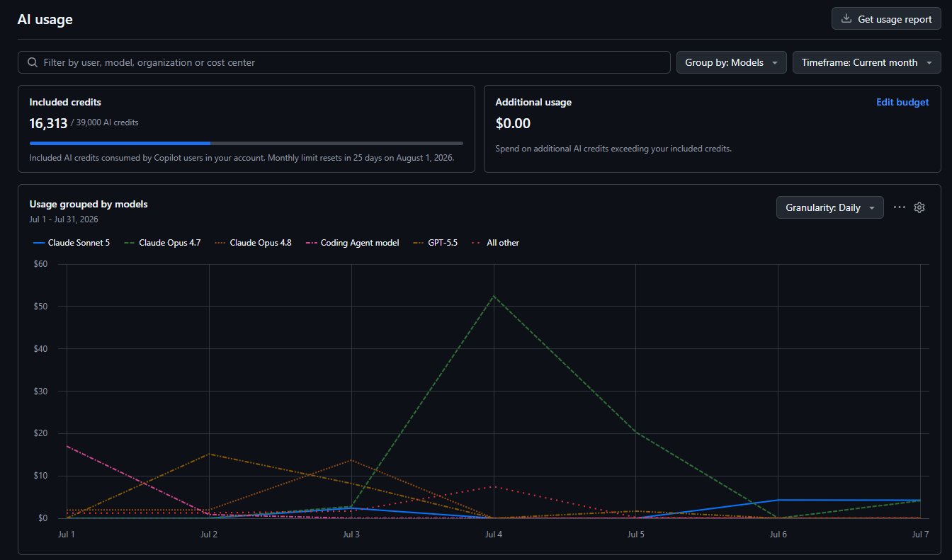Viewport: 952px width, 560px height.
Task: Select the Jul 1 Coding Agent data point
Action: pyautogui.click(x=67, y=446)
